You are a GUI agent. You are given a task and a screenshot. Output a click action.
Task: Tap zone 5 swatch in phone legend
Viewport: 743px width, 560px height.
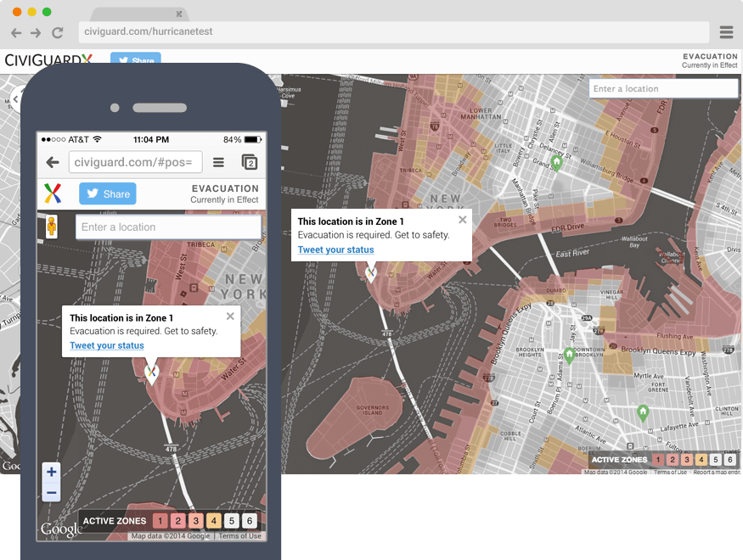click(x=232, y=521)
